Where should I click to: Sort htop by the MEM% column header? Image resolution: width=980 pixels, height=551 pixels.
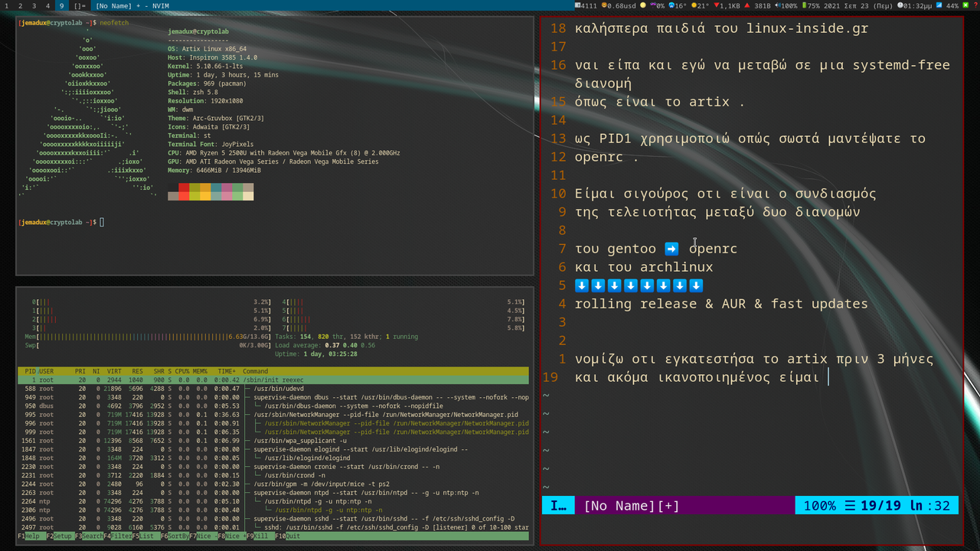tap(200, 371)
